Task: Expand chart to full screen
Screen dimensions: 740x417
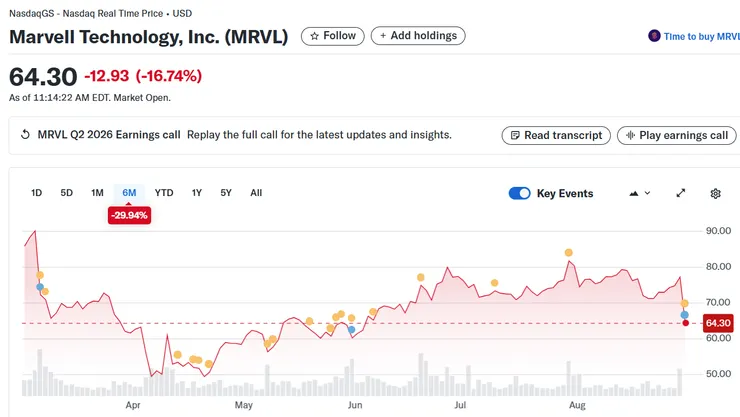Action: coord(681,193)
